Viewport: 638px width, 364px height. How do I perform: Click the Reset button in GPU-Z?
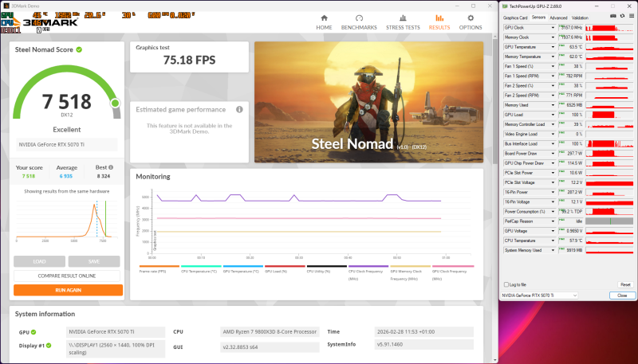click(x=625, y=285)
